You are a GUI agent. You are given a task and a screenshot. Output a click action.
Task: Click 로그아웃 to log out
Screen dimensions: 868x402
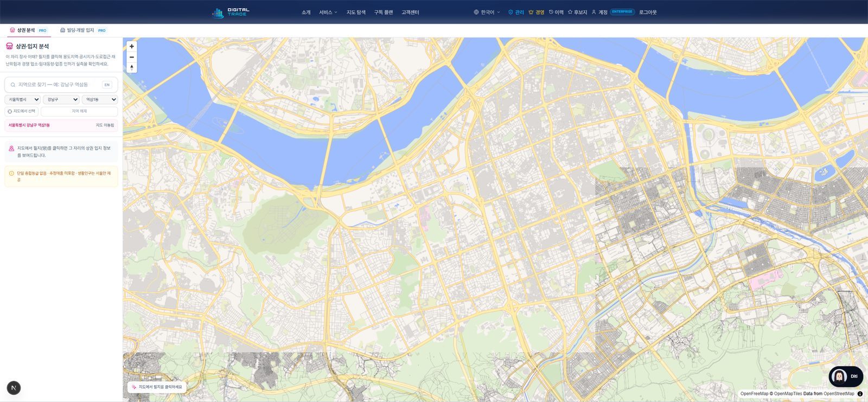648,12
